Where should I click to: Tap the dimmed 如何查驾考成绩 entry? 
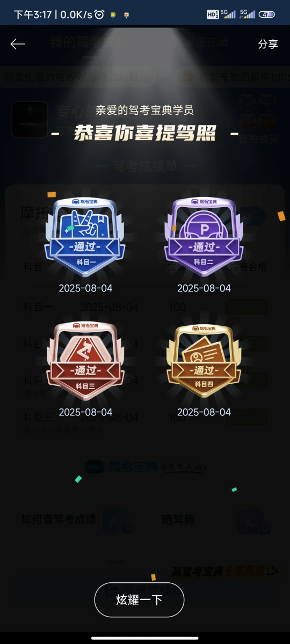click(x=59, y=519)
